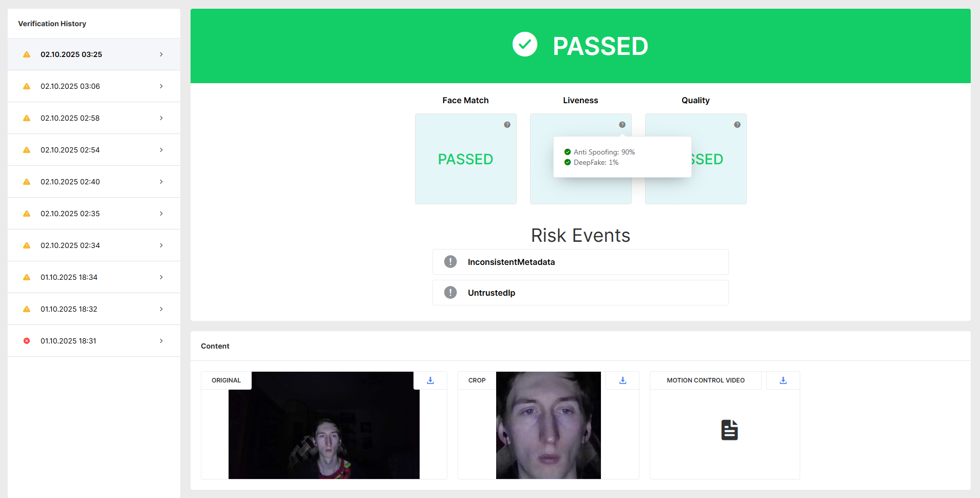Click the Quality column label

point(695,100)
